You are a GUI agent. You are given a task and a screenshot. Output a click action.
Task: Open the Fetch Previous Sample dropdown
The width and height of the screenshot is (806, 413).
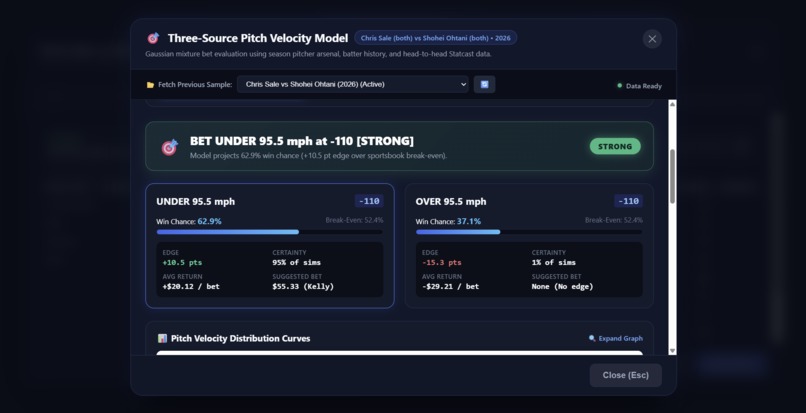click(353, 84)
